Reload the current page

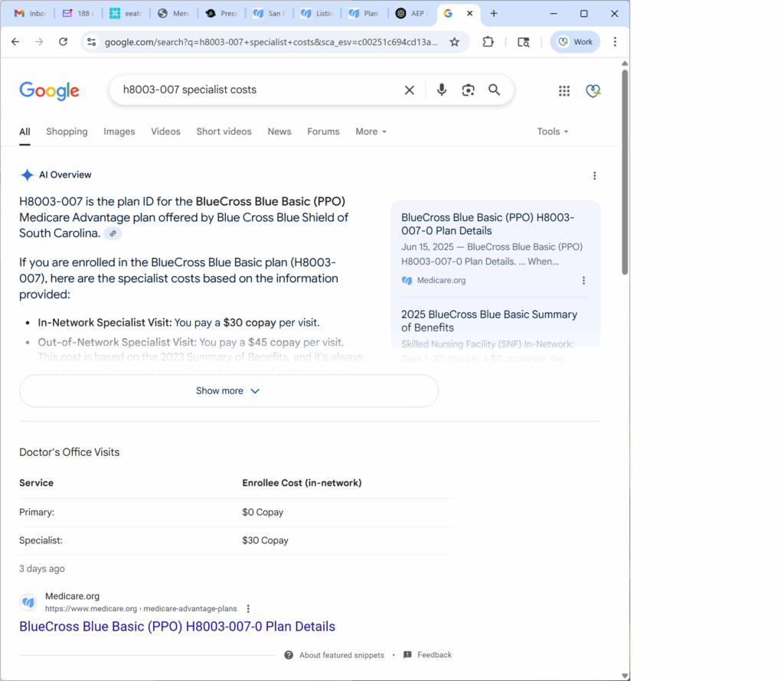pyautogui.click(x=63, y=42)
